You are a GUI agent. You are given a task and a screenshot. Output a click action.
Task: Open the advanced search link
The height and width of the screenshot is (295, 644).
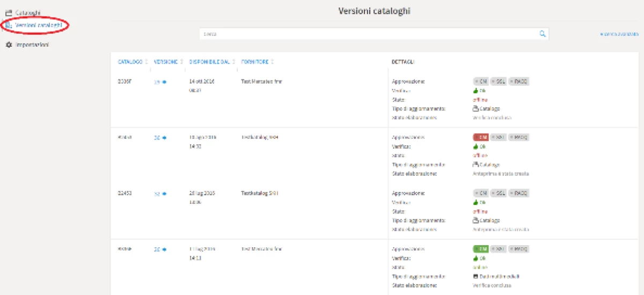point(619,34)
